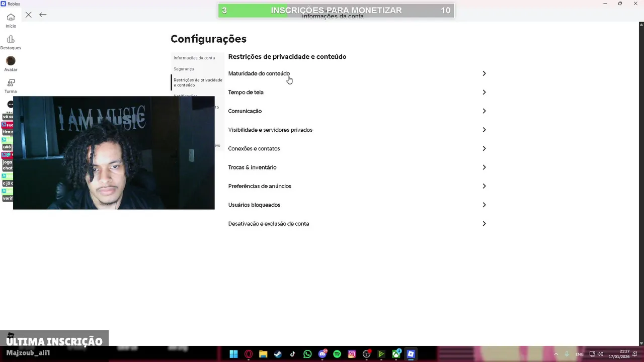The width and height of the screenshot is (644, 362).
Task: Expand Visibilidade e servidores privados chevron
Action: pyautogui.click(x=484, y=130)
